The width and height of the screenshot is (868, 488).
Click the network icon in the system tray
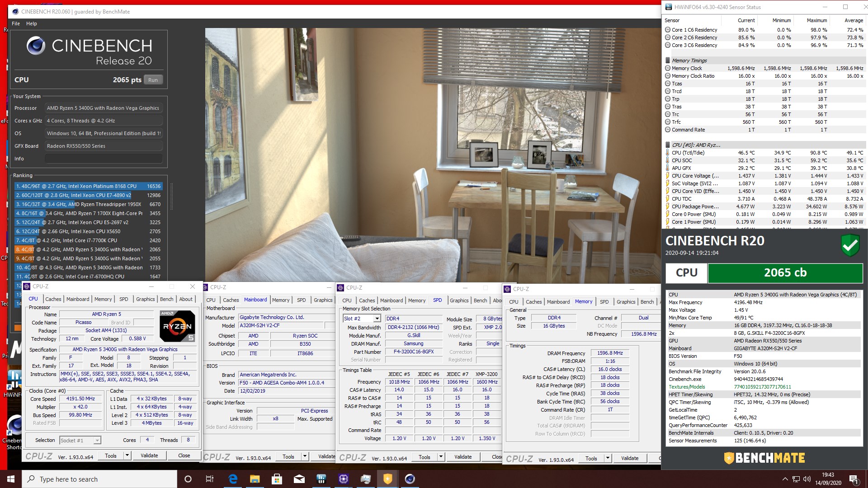coord(796,479)
